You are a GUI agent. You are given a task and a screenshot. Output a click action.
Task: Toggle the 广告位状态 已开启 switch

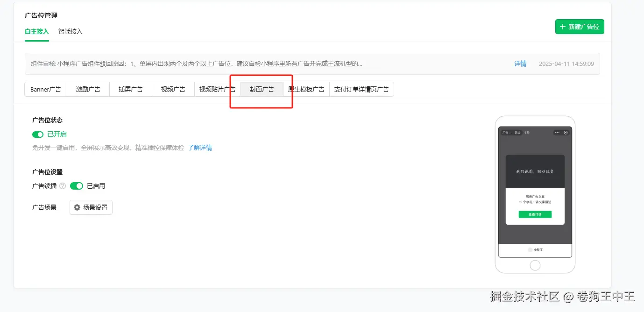38,134
